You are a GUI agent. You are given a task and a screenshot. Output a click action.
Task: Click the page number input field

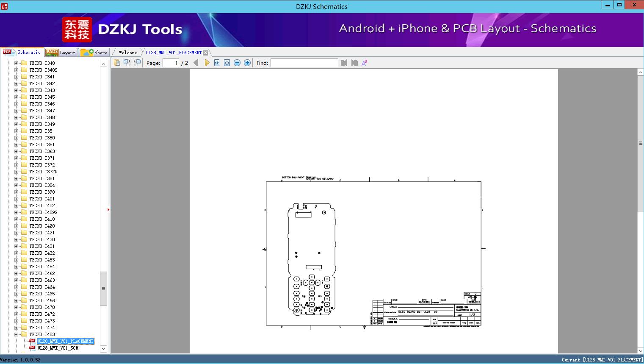point(171,63)
